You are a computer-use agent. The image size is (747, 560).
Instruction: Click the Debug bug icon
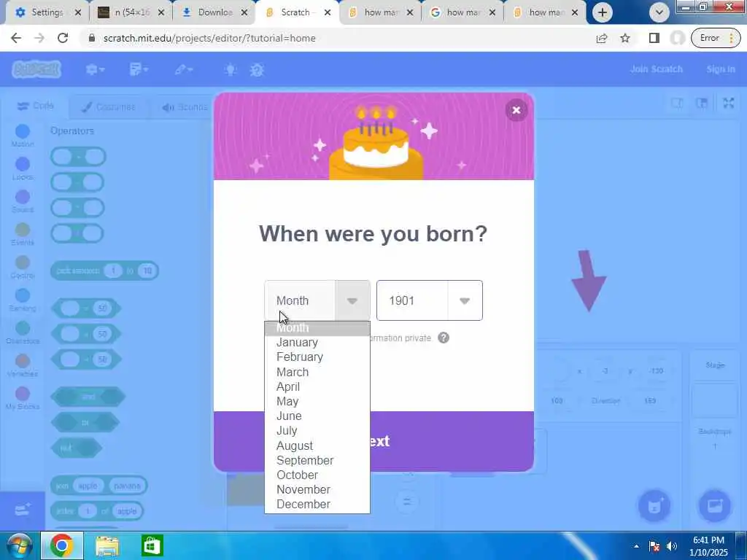[x=257, y=70]
